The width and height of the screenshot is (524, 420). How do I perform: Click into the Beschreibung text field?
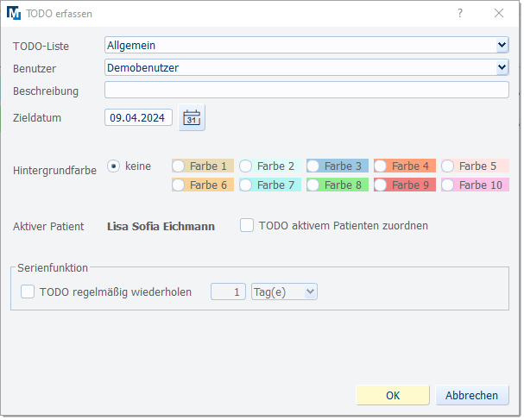[306, 90]
